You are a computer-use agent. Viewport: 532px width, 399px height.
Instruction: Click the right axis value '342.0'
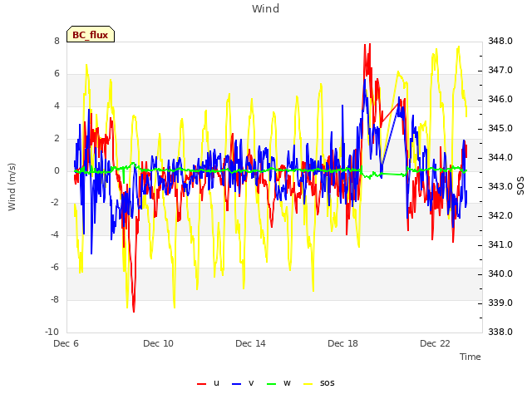[x=500, y=216]
